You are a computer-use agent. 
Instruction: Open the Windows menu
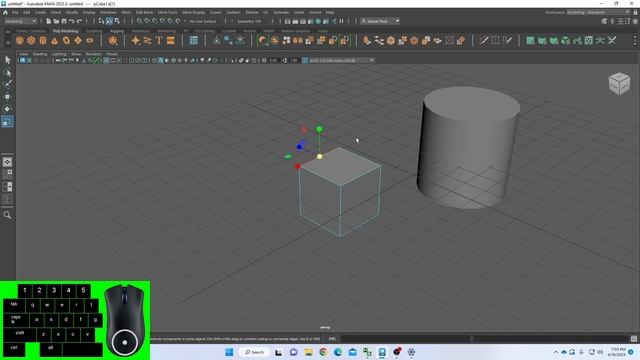(108, 13)
